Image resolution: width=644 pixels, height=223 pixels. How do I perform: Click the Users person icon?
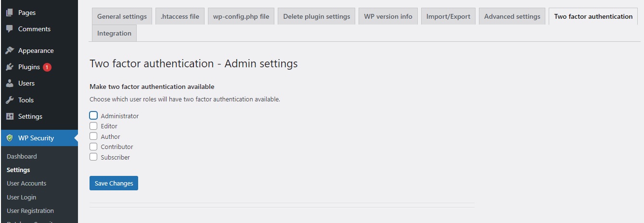point(10,83)
